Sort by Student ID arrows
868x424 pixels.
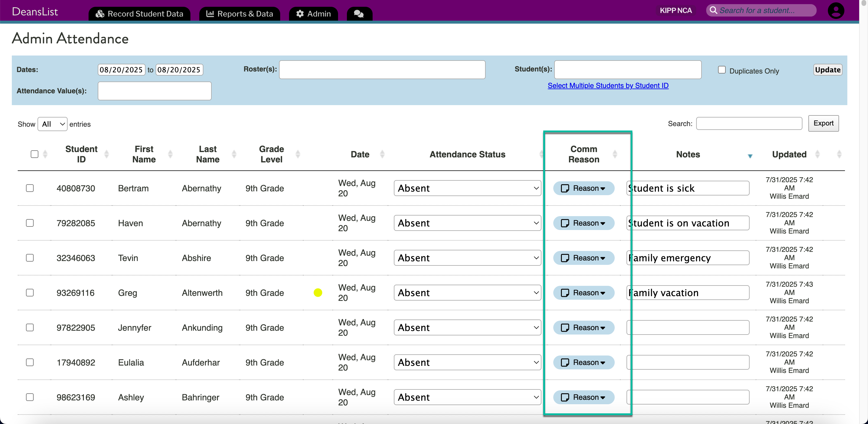pyautogui.click(x=107, y=154)
